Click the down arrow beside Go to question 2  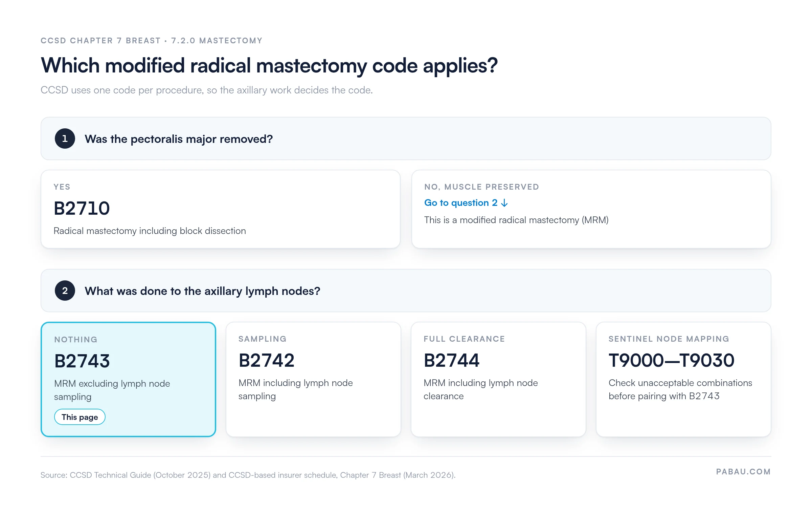pyautogui.click(x=504, y=203)
